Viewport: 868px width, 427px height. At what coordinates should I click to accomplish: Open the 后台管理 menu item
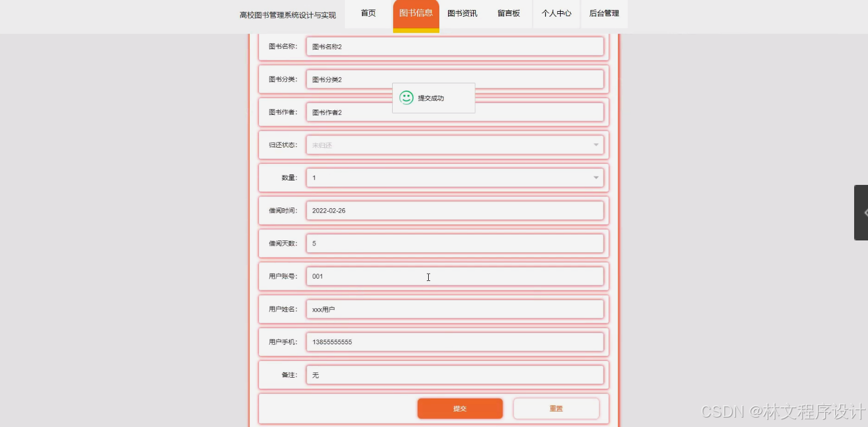click(603, 13)
